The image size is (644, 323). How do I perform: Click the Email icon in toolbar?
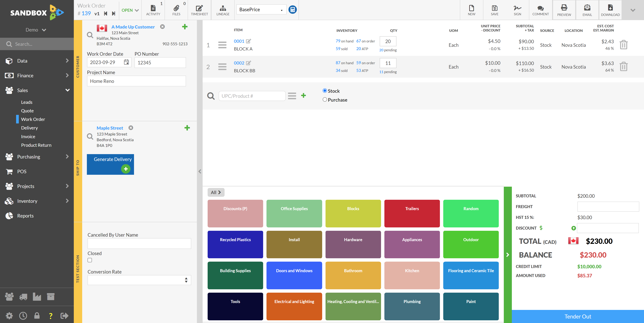click(x=587, y=9)
